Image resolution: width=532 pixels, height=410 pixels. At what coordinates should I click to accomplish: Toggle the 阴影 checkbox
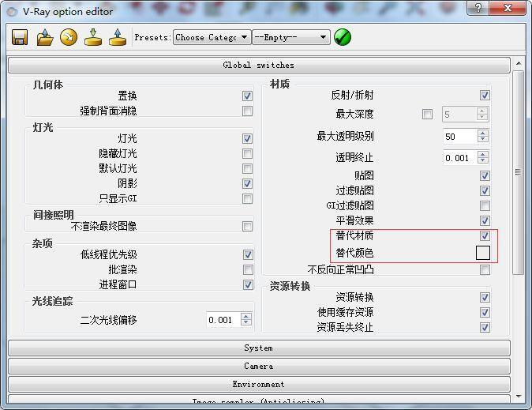coord(247,184)
